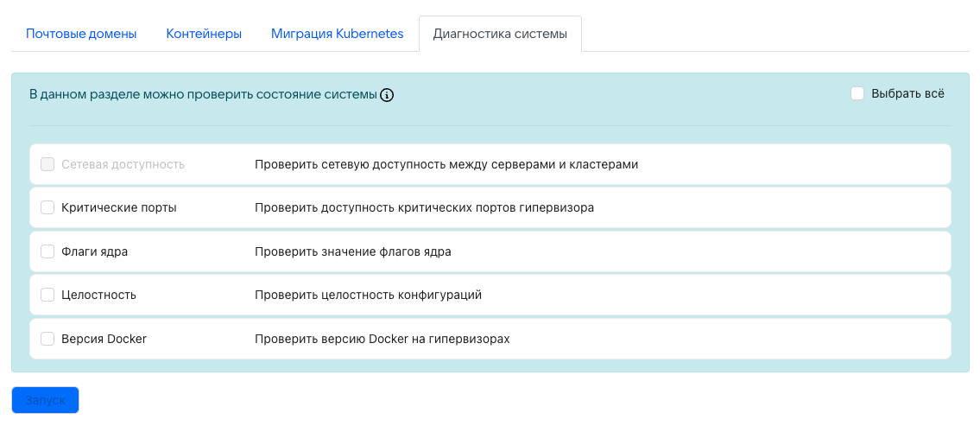Screen dimensions: 980x426
Task: Check the Флаги ядра checkbox
Action: (48, 251)
